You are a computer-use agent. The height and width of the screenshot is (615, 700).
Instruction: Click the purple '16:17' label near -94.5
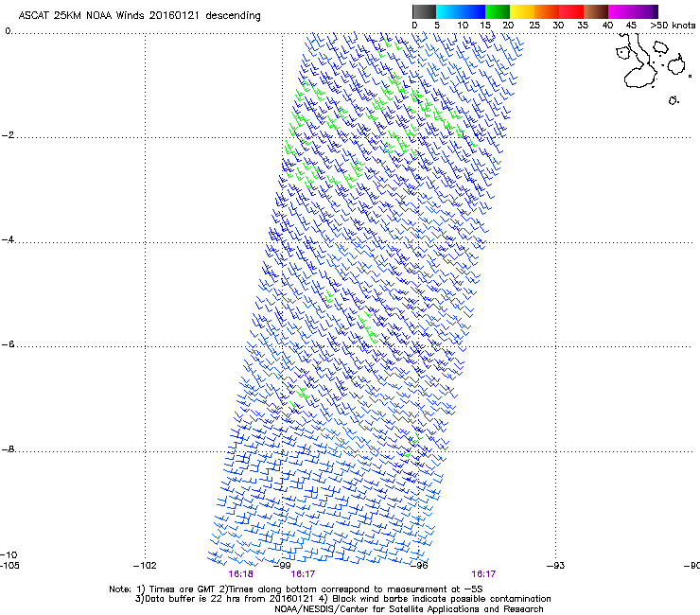pyautogui.click(x=483, y=574)
